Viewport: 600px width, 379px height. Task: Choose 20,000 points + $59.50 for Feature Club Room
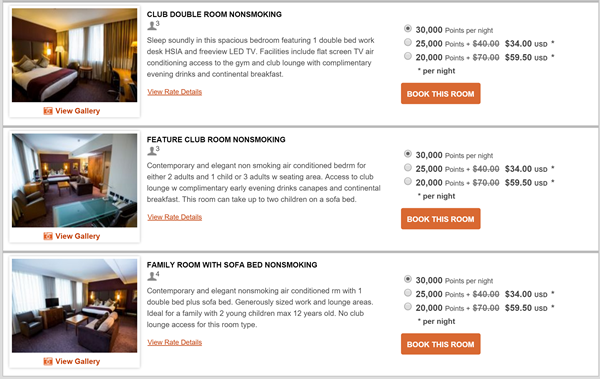408,181
